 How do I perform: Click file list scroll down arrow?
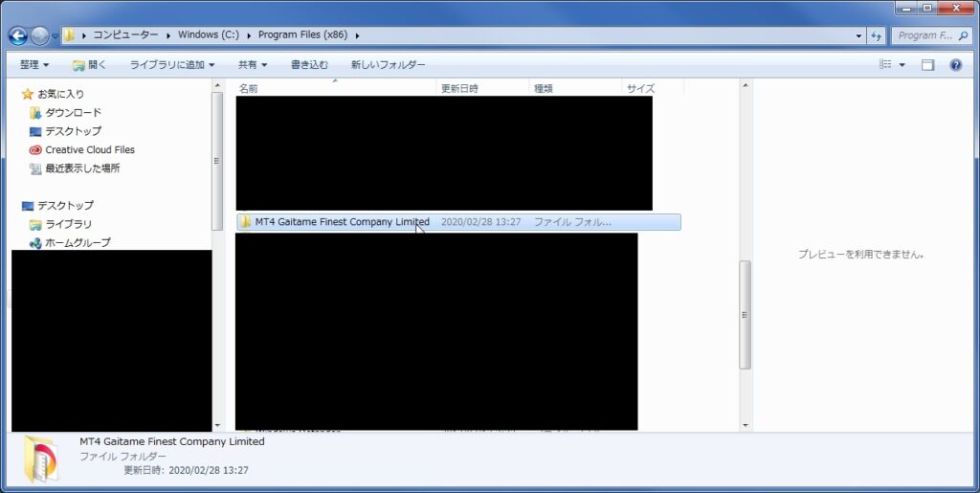745,426
